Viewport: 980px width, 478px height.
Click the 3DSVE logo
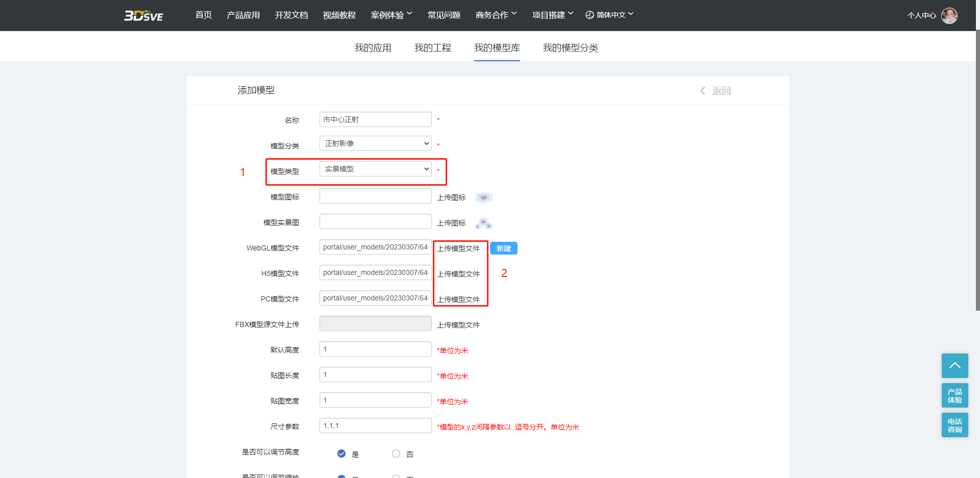143,15
